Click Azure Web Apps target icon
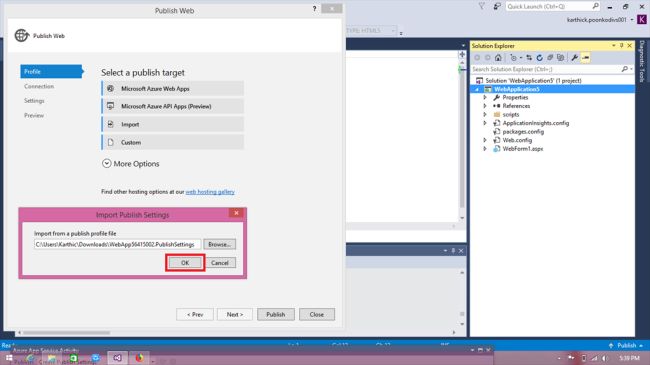This screenshot has width=650, height=365. click(110, 88)
